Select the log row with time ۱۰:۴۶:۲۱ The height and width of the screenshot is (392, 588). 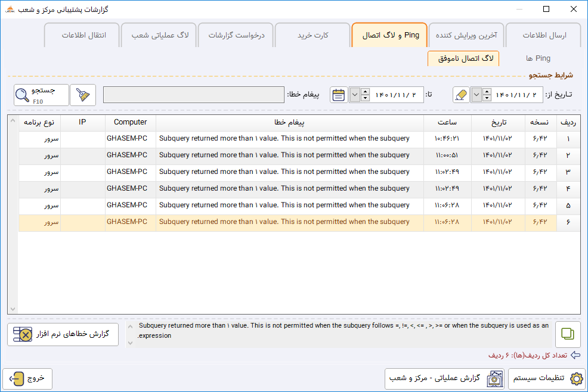(x=299, y=139)
